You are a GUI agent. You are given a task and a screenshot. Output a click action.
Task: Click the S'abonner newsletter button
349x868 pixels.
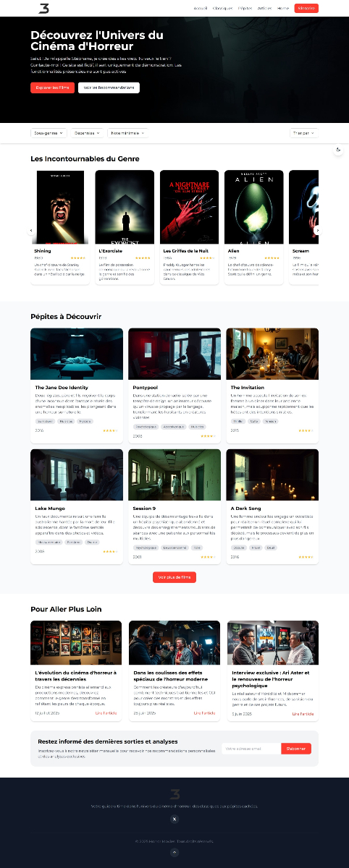click(296, 749)
